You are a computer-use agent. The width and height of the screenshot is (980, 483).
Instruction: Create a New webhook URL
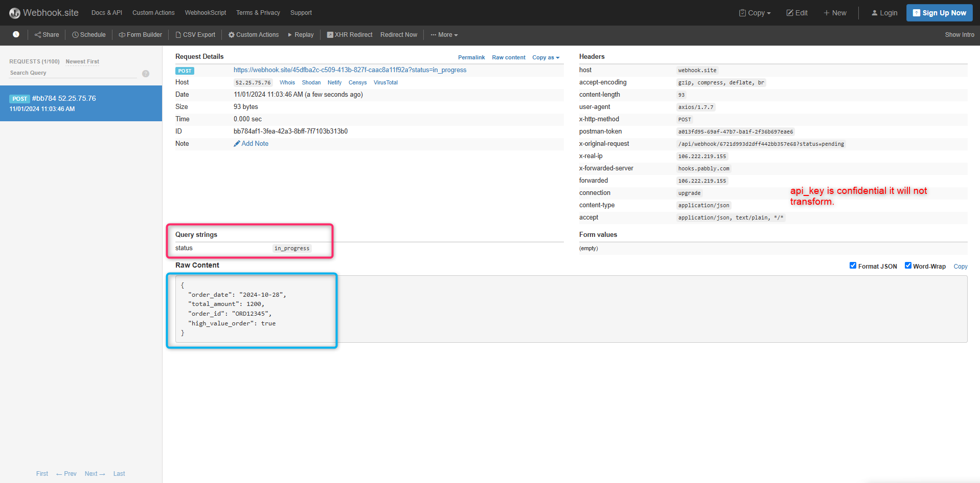pyautogui.click(x=835, y=13)
